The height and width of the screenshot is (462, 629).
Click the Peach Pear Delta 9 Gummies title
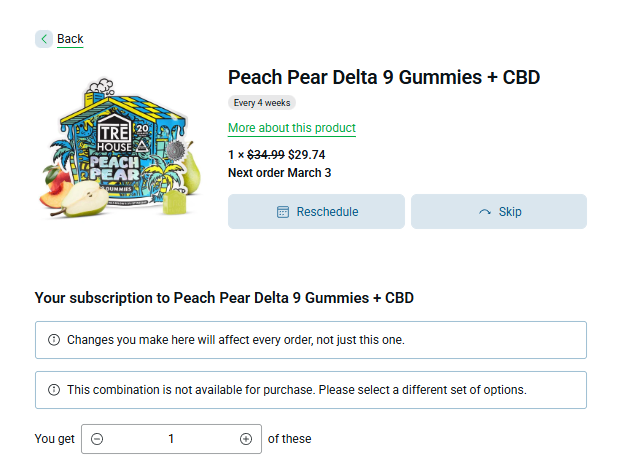click(384, 77)
